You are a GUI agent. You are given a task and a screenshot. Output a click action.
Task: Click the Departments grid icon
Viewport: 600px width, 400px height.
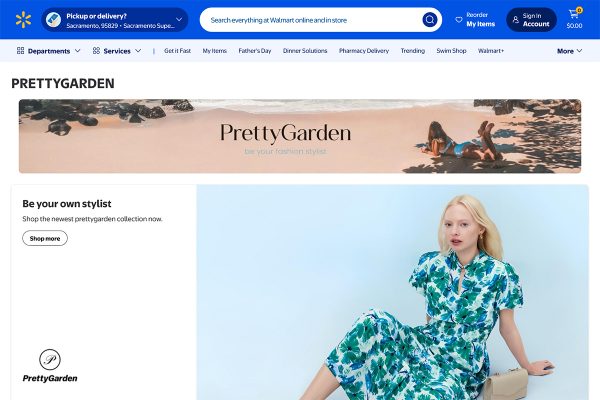(21, 51)
